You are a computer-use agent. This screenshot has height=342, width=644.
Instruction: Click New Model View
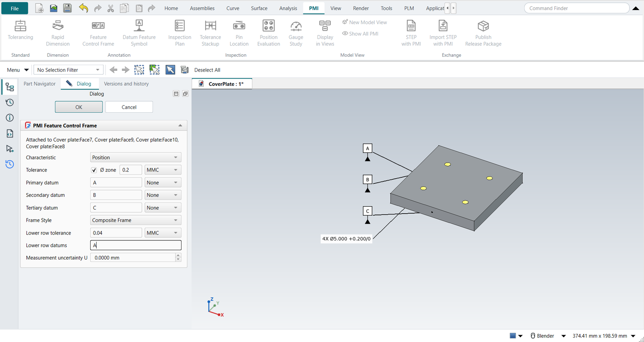pyautogui.click(x=365, y=23)
